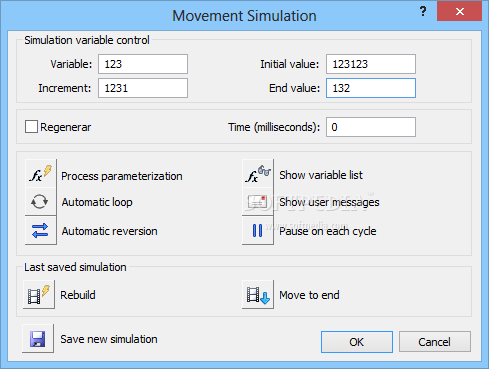Click the "Show variable list" label text

point(321,175)
